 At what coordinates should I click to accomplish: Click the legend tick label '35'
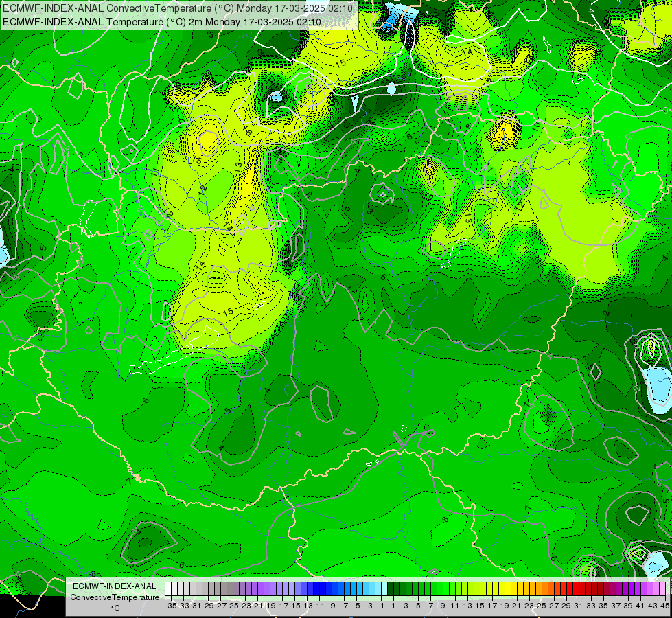tap(603, 606)
